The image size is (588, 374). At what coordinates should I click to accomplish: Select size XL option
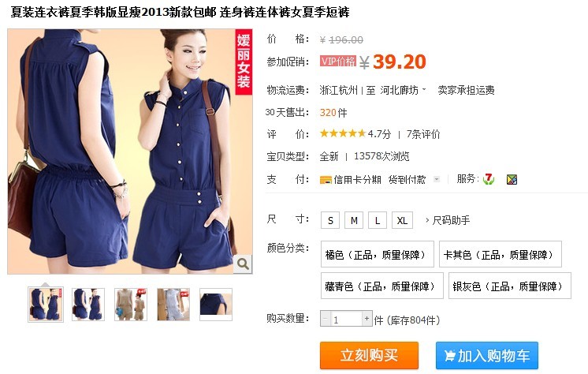click(402, 220)
